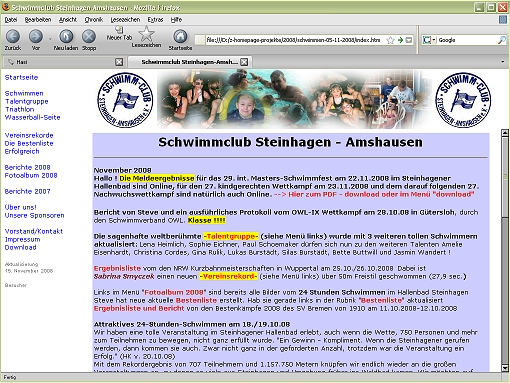Open the Lesezeichen menu
510x383 pixels.
125,20
